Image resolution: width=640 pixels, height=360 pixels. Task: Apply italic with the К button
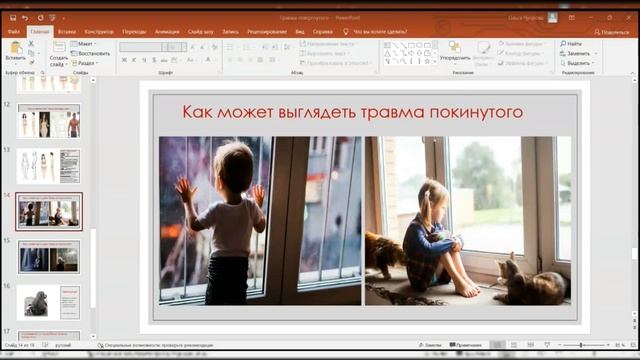tap(134, 60)
